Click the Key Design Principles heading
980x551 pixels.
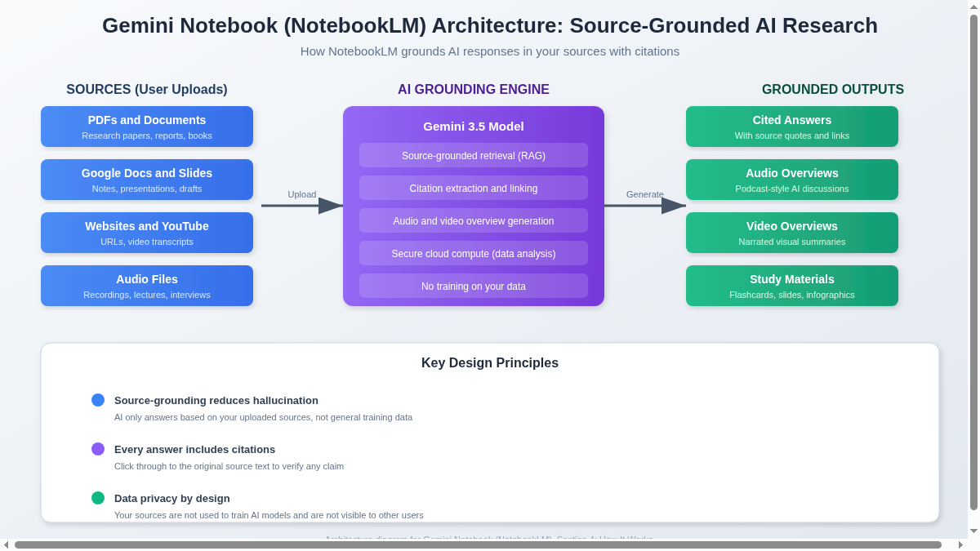pos(490,363)
